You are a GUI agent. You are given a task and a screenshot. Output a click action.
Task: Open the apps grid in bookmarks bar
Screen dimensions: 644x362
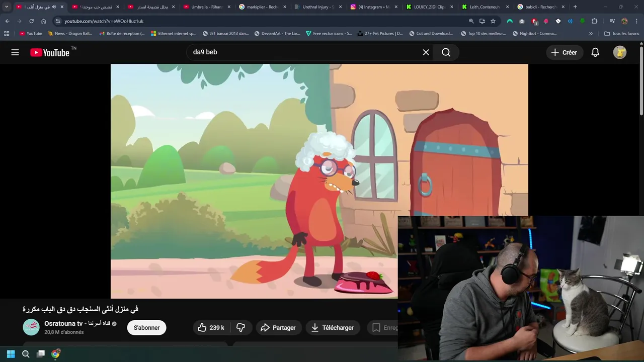[7, 34]
